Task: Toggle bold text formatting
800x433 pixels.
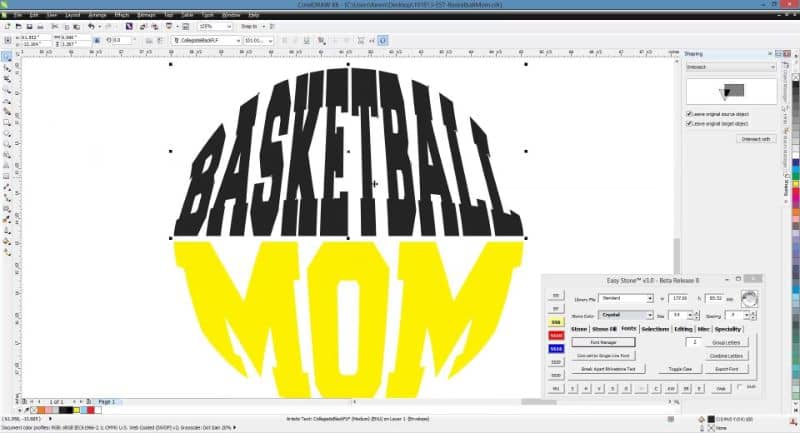Action: click(284, 40)
